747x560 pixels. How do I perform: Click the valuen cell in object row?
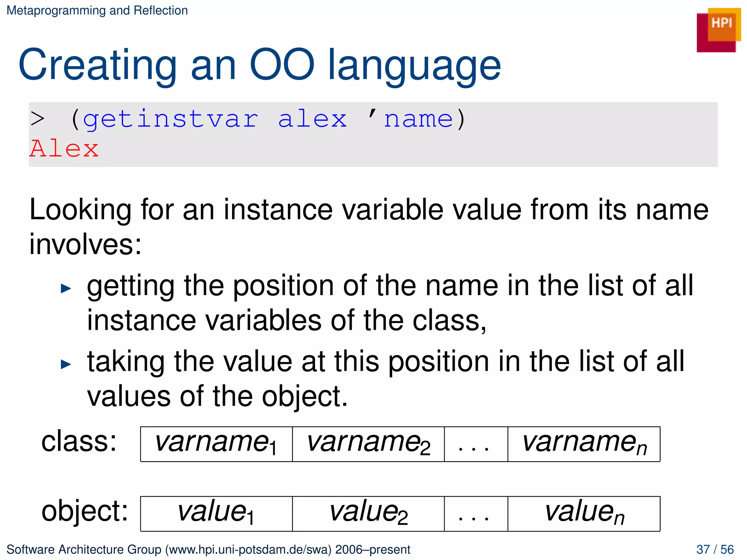584,513
